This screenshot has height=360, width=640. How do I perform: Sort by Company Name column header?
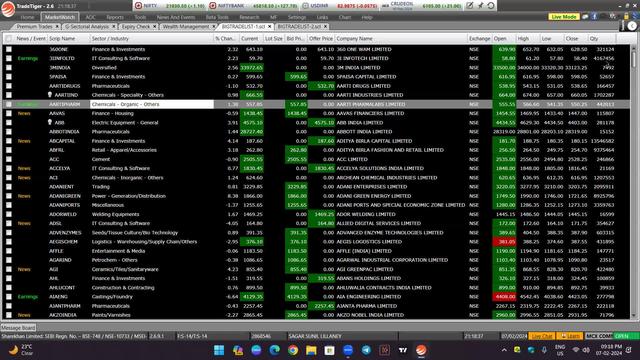[401, 38]
